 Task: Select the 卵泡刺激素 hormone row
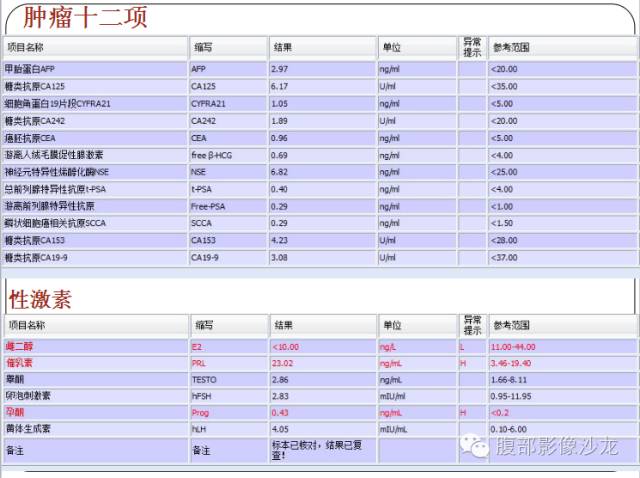(x=28, y=396)
